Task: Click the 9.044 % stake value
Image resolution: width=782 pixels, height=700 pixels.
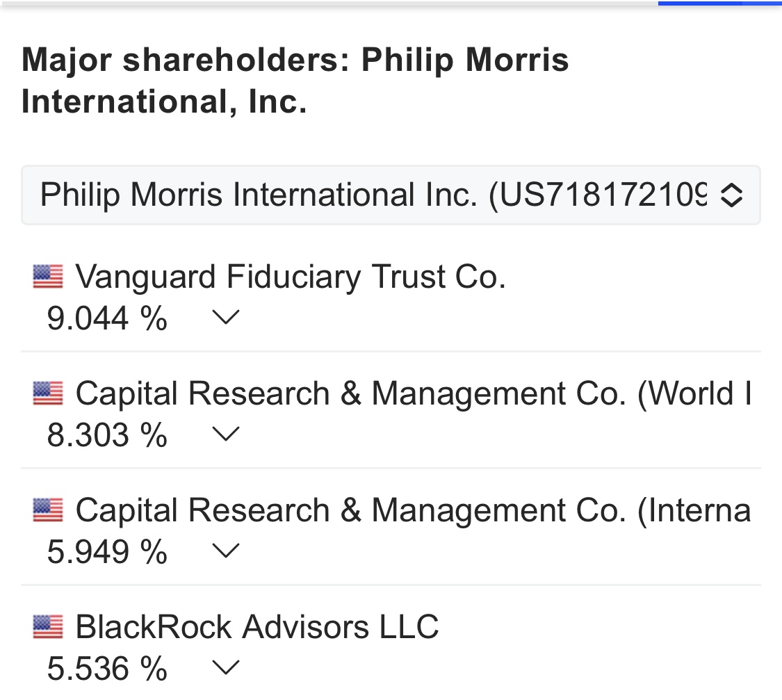Action: (x=107, y=319)
